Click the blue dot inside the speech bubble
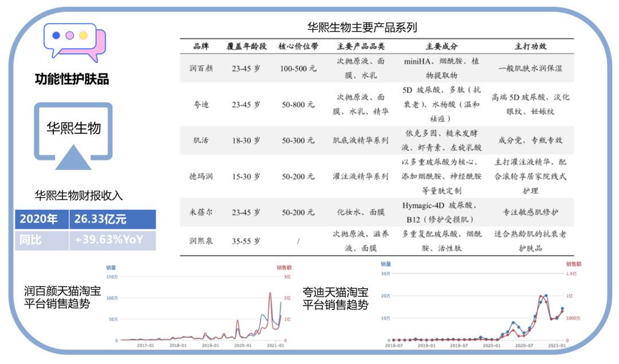 point(55,36)
